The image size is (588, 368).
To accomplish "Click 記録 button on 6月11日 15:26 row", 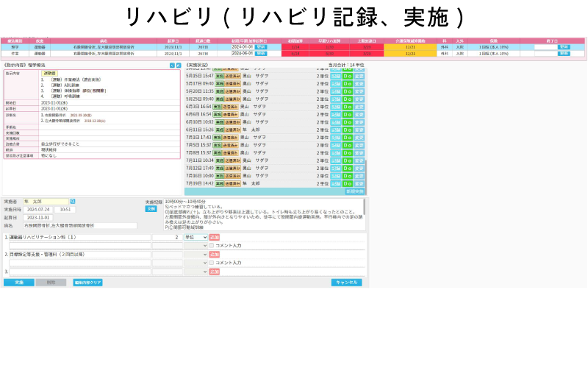I will click(x=335, y=130).
